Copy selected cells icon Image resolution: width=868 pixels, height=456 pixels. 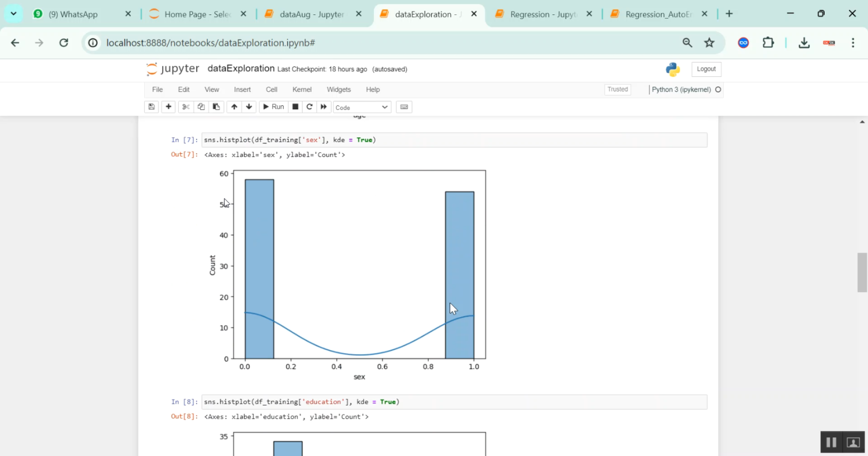[x=201, y=107]
